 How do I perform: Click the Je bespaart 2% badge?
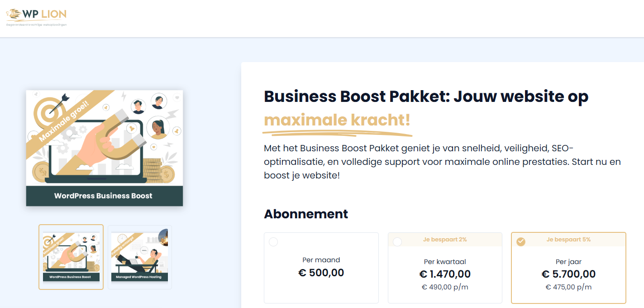click(x=444, y=239)
